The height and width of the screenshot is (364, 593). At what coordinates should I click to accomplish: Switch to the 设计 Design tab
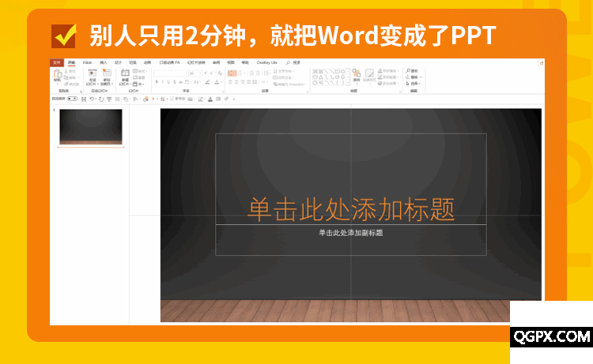(x=118, y=62)
